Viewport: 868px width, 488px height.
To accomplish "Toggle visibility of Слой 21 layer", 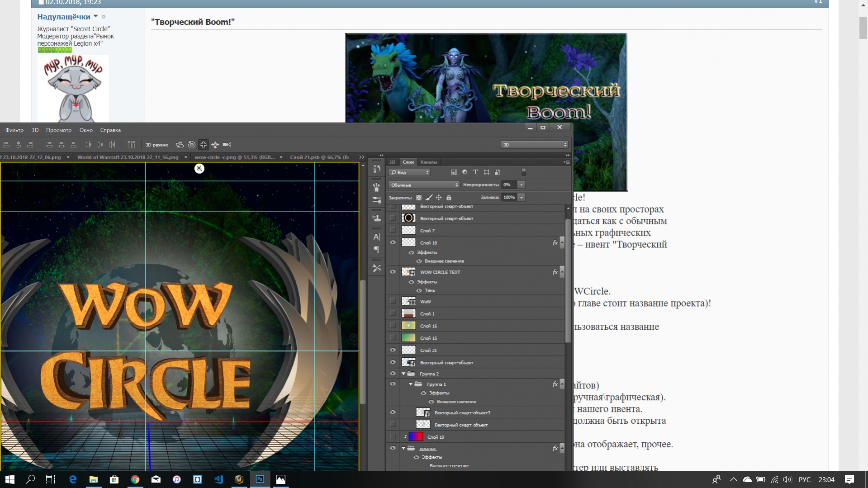I will 393,350.
